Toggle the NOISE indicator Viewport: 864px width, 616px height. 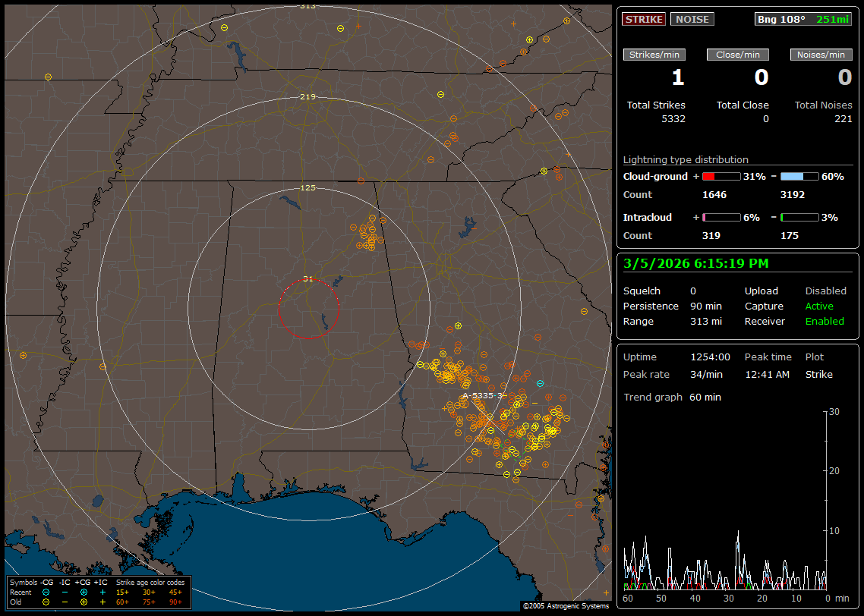(692, 19)
